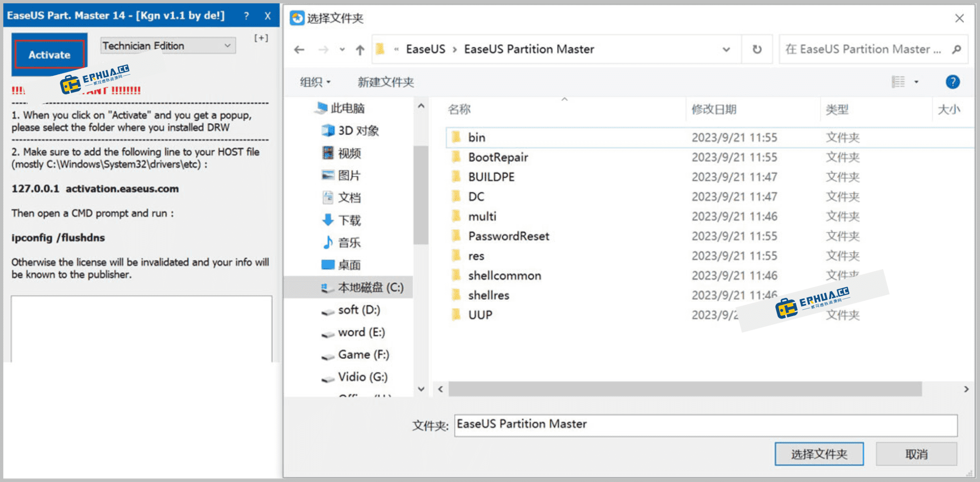Click the folder icon in address bar
The image size is (980, 482).
click(380, 49)
